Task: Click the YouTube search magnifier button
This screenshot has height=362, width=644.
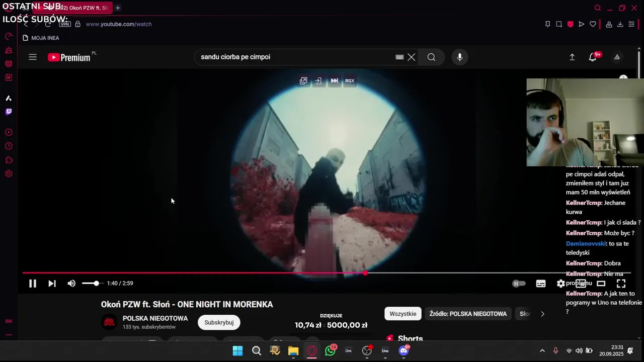Action: [x=431, y=57]
